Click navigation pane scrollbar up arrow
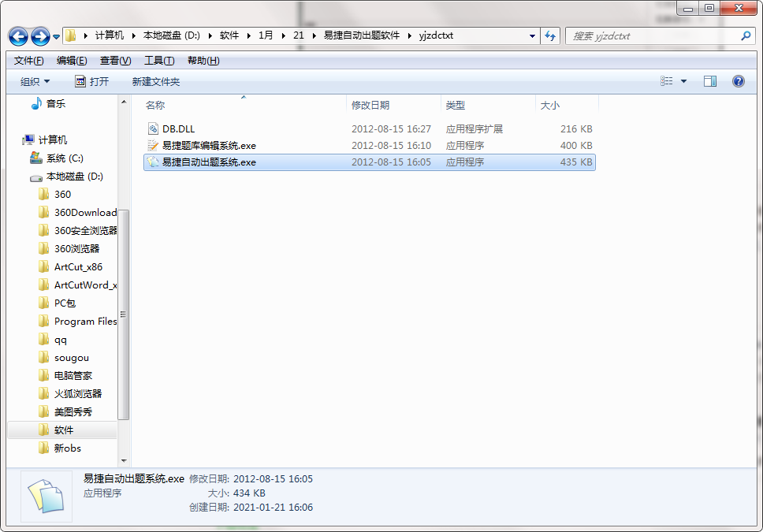The image size is (763, 532). click(124, 102)
